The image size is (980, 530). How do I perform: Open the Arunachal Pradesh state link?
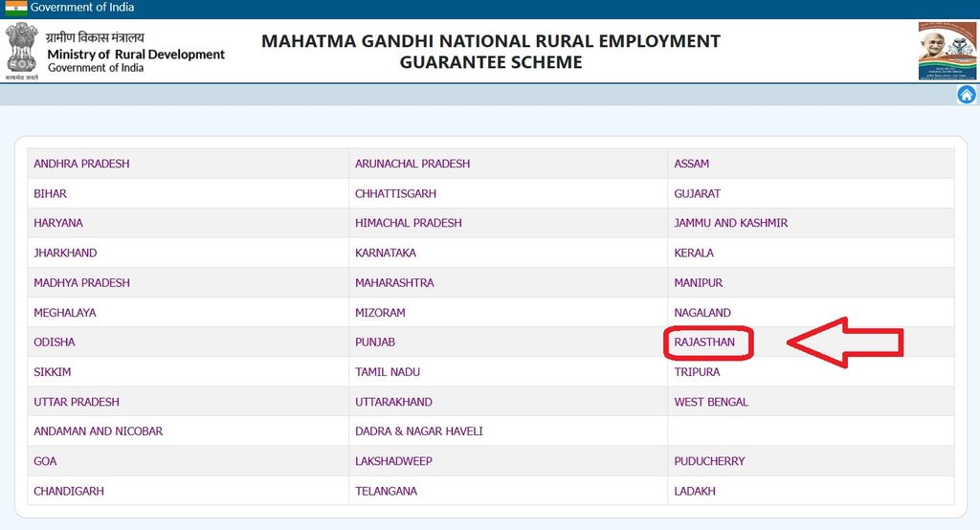[x=412, y=164]
